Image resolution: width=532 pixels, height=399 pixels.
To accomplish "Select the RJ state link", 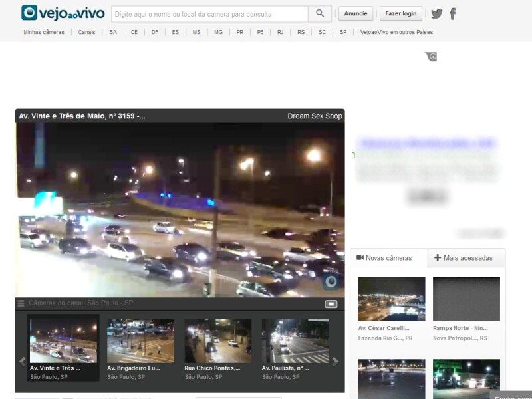I will [280, 32].
